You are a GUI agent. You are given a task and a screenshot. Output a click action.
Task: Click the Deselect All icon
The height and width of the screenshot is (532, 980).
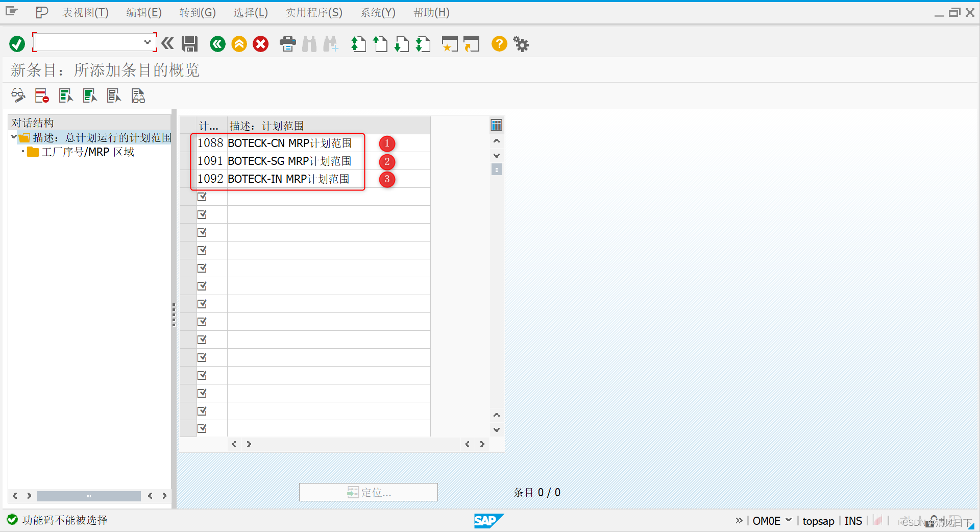pyautogui.click(x=114, y=95)
